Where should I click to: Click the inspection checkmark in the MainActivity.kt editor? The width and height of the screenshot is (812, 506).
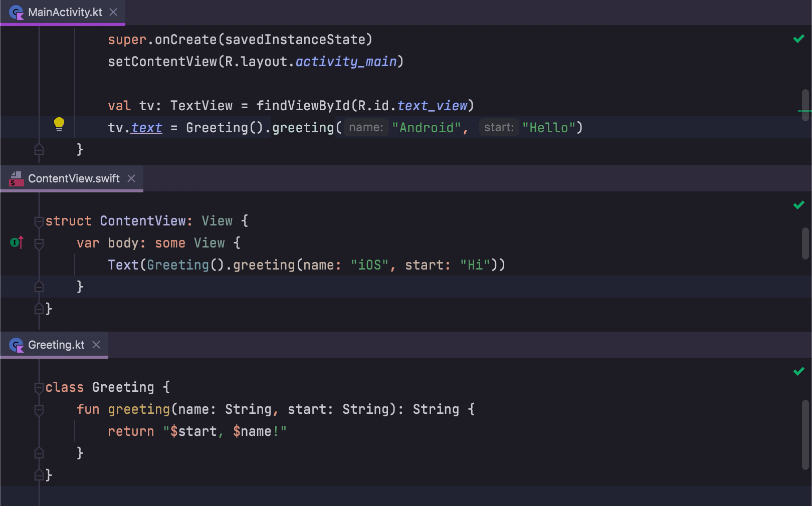tap(798, 39)
